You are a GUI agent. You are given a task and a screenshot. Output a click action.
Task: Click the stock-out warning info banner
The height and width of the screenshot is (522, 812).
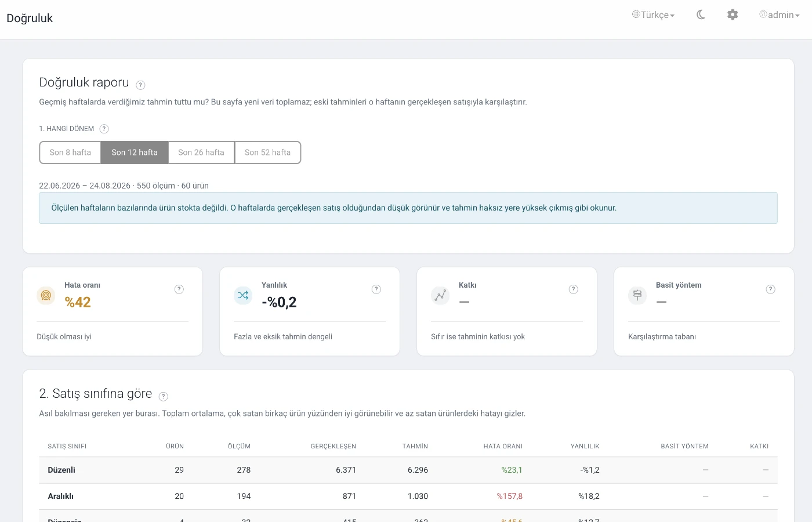(408, 208)
